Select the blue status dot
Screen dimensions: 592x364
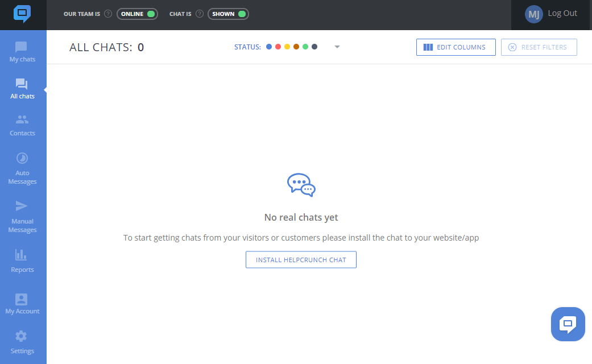[x=269, y=47]
